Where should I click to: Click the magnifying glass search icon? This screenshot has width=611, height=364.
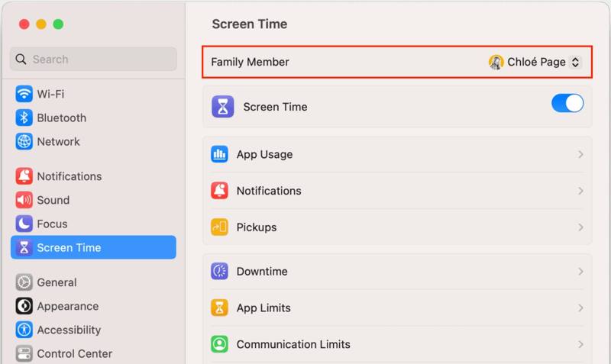point(21,60)
